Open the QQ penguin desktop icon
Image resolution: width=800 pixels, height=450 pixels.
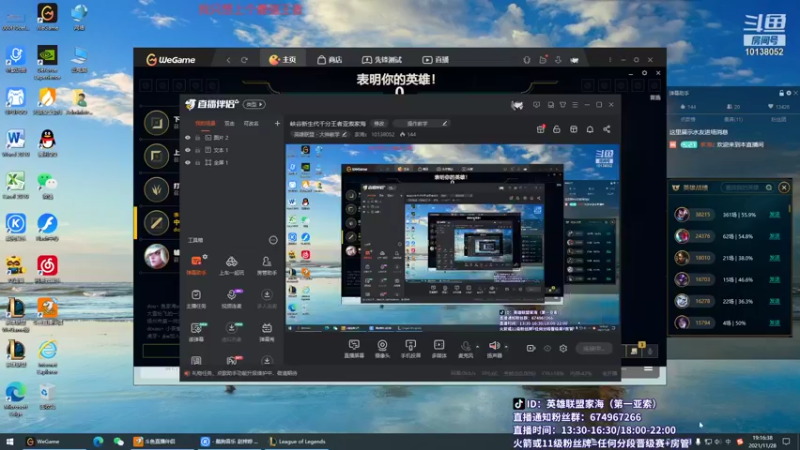tap(47, 143)
